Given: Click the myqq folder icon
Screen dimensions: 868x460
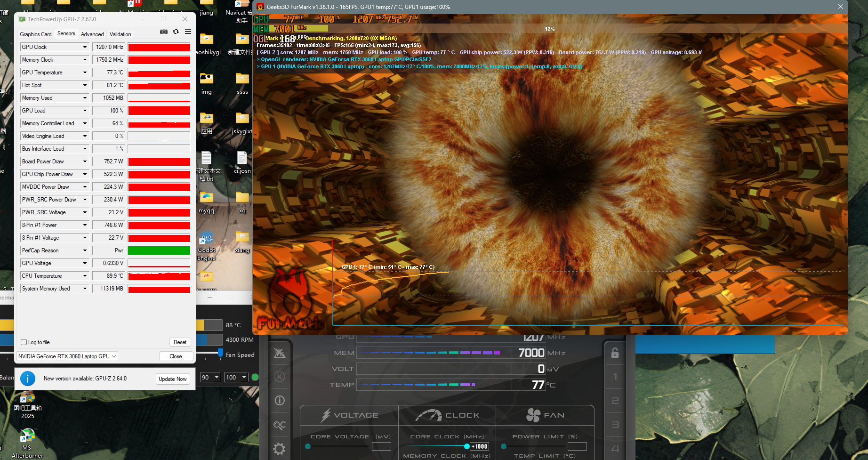Looking at the screenshot, I should pyautogui.click(x=206, y=202).
